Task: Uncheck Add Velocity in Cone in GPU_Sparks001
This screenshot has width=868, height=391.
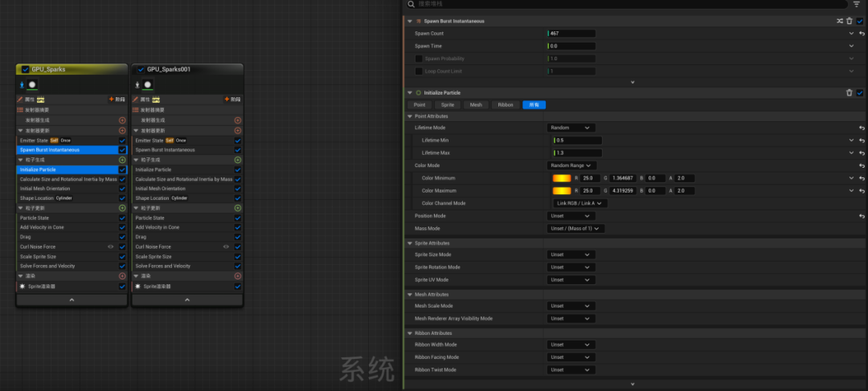Action: [238, 227]
